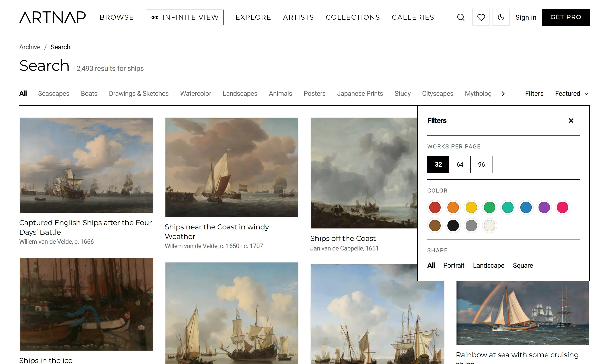This screenshot has width=609, height=364.
Task: Open Captured English Ships painting thumbnail
Action: pyautogui.click(x=86, y=165)
